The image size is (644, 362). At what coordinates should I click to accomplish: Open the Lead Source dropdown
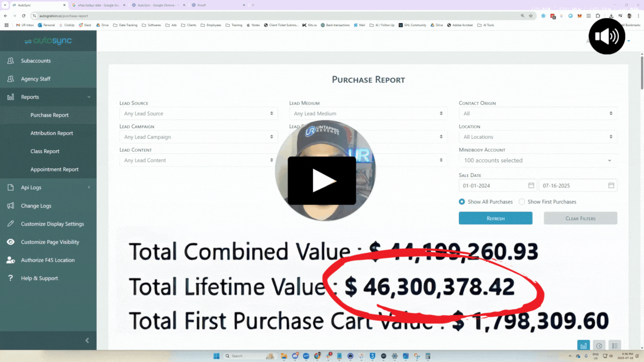tap(198, 113)
